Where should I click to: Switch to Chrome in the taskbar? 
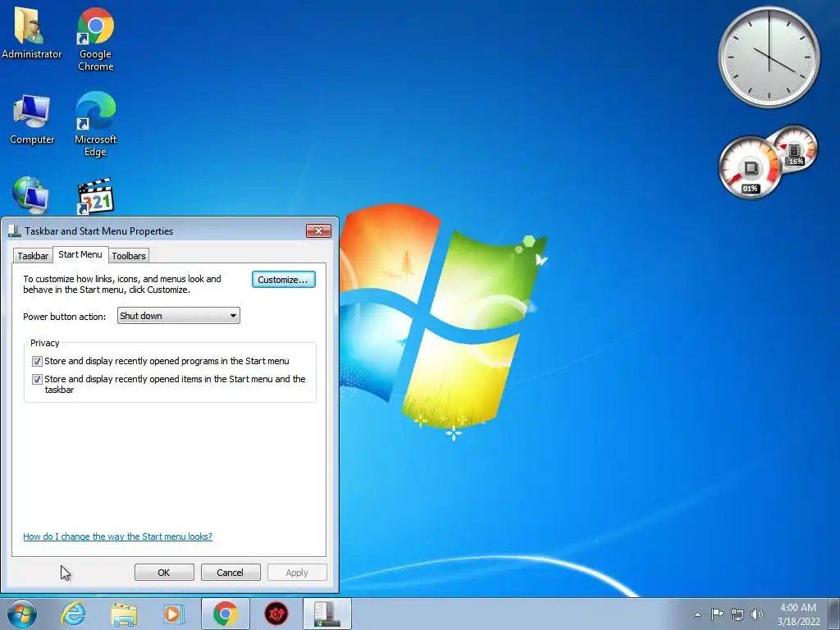(x=225, y=614)
